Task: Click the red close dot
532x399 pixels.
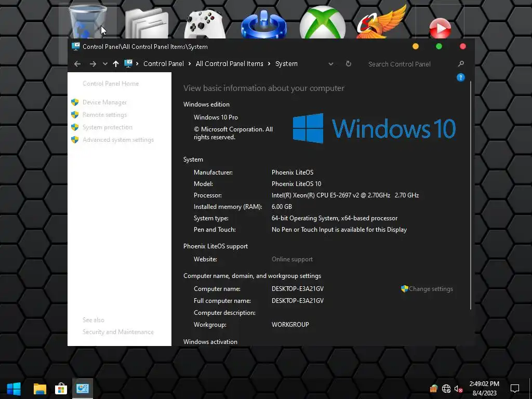Action: tap(463, 46)
